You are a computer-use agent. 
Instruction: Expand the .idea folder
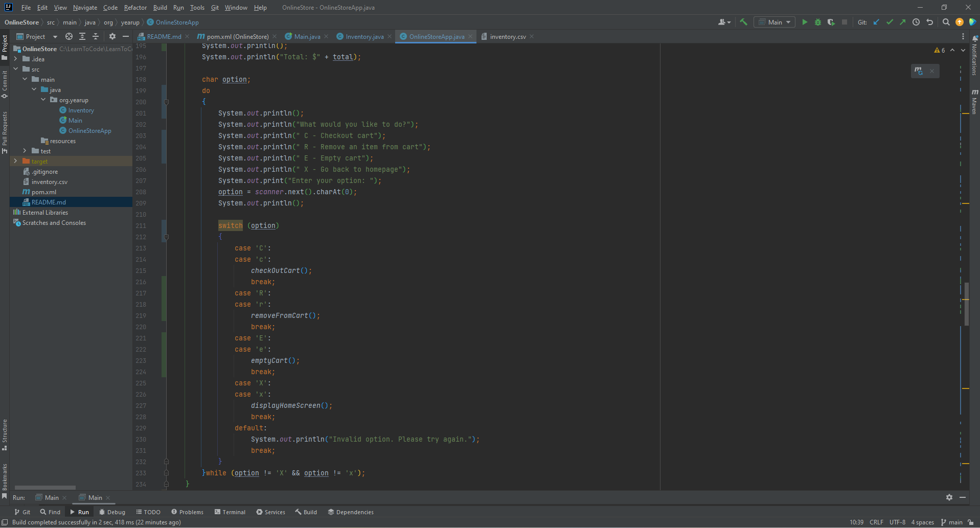click(x=15, y=59)
